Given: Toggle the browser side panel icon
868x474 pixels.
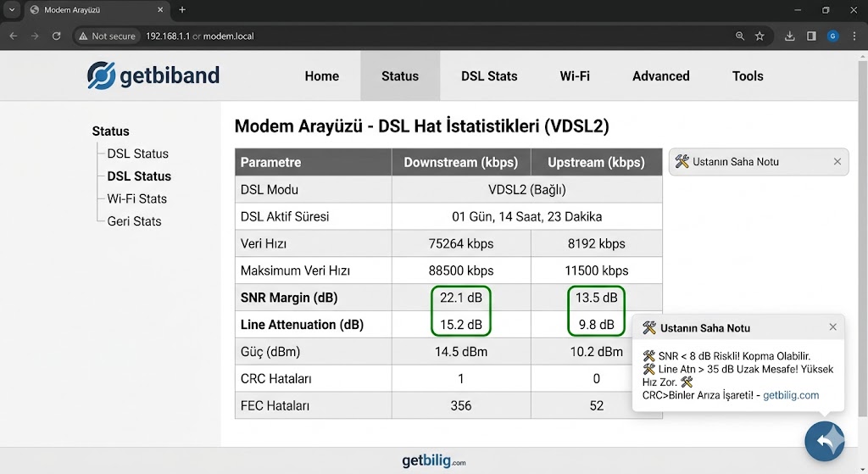Looking at the screenshot, I should coord(811,36).
